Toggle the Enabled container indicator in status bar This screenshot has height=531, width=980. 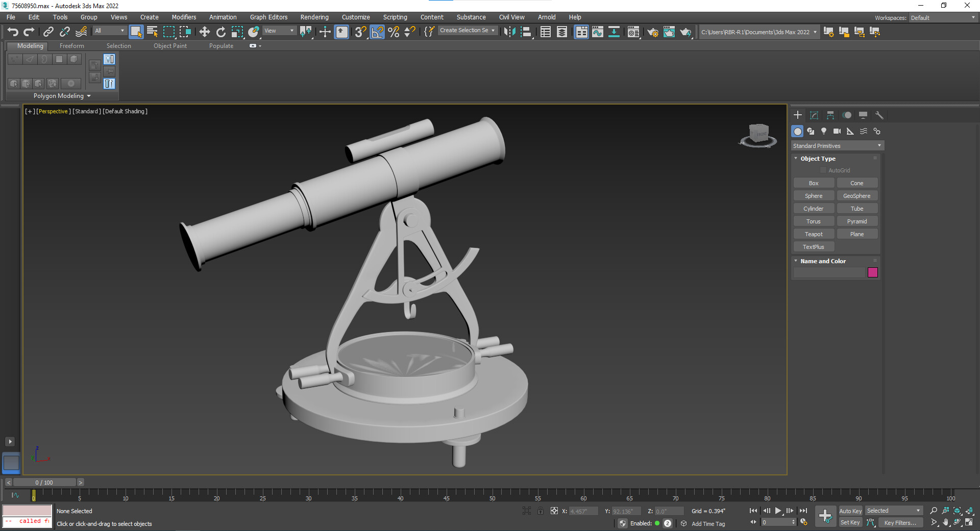(658, 523)
